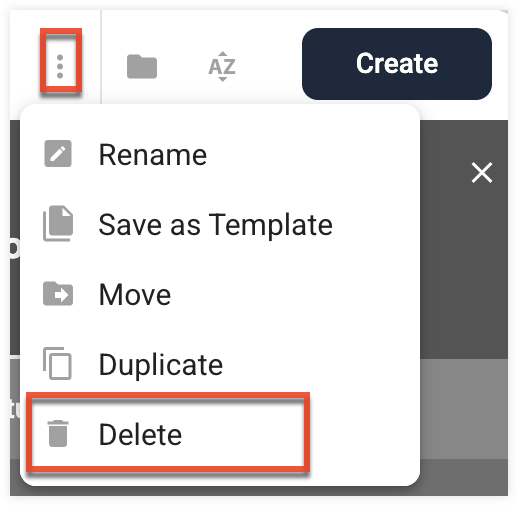Click the light gray bar right of Delete
The width and height of the screenshot is (518, 506).
464,409
